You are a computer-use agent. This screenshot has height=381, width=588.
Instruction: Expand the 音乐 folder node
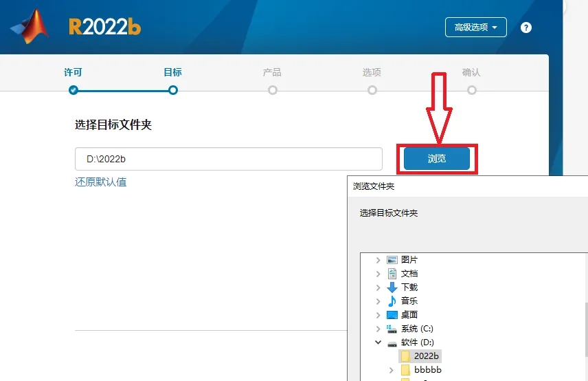tap(378, 301)
